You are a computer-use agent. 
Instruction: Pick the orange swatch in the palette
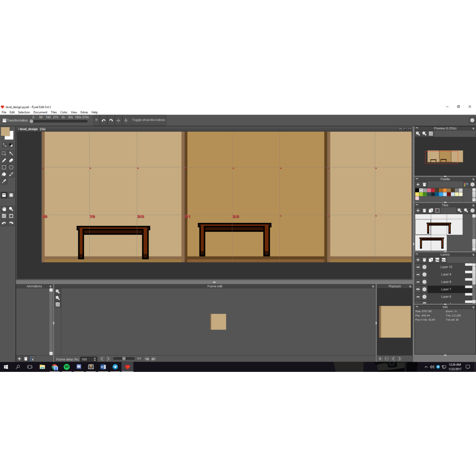tap(445, 190)
